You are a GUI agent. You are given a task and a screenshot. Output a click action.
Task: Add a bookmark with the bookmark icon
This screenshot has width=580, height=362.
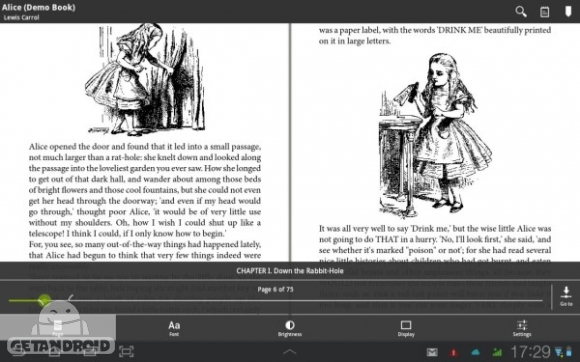click(568, 11)
